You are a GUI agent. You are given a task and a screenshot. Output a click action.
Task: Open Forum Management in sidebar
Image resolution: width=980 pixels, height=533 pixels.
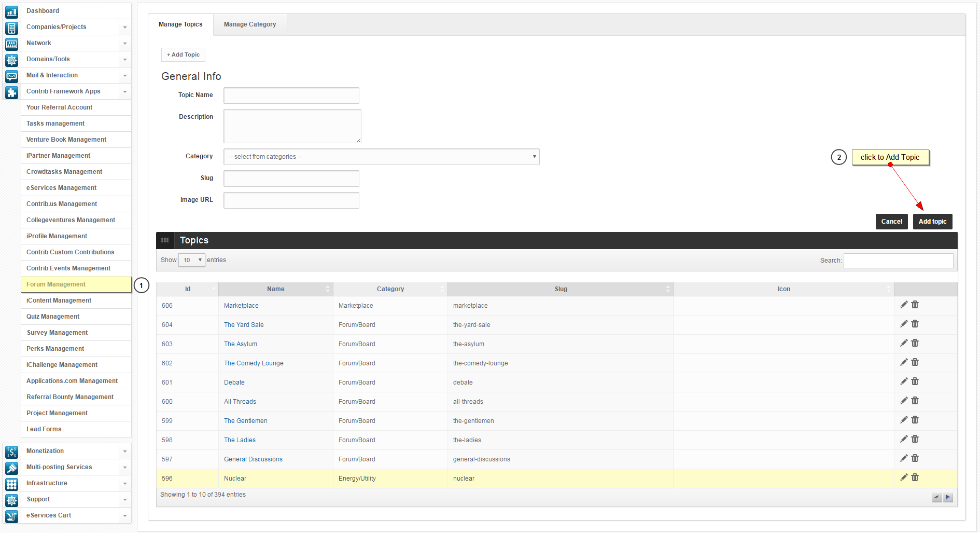pos(76,284)
